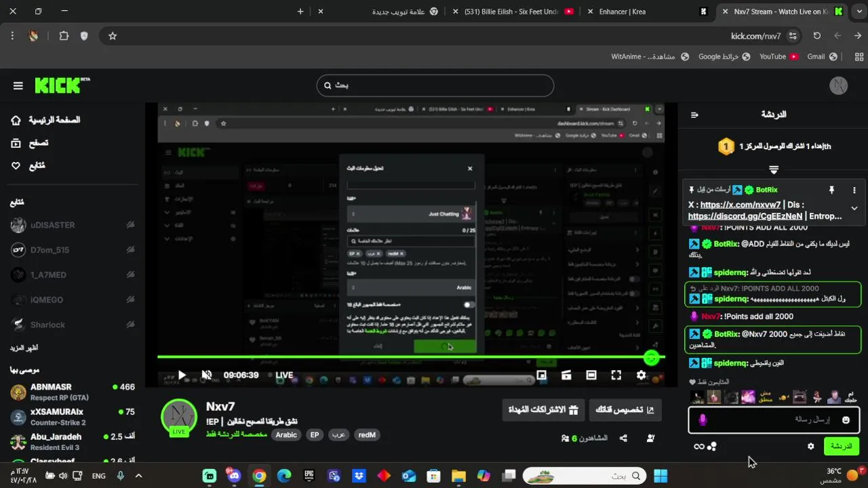Send message with الدردشة button
The image size is (868, 488).
point(841,446)
